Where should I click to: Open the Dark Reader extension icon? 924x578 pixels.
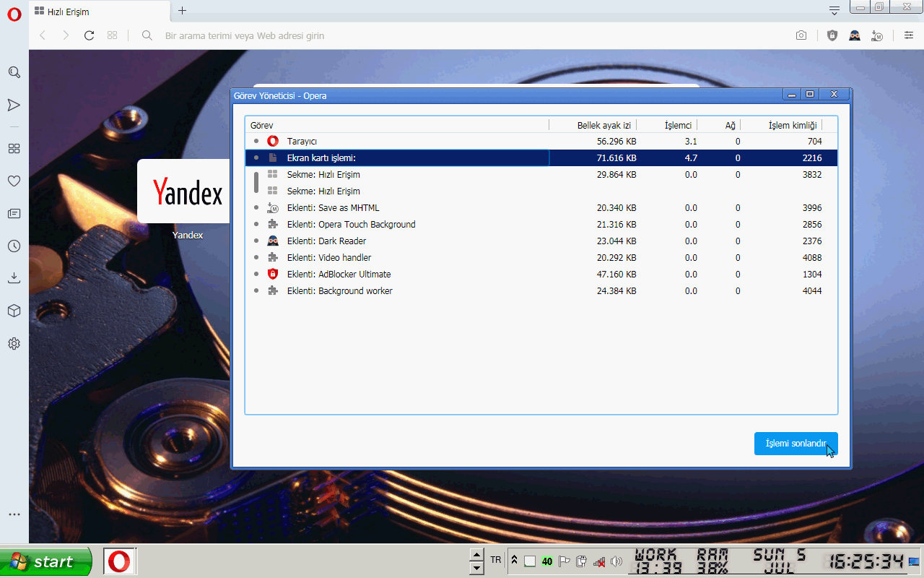pyautogui.click(x=855, y=35)
